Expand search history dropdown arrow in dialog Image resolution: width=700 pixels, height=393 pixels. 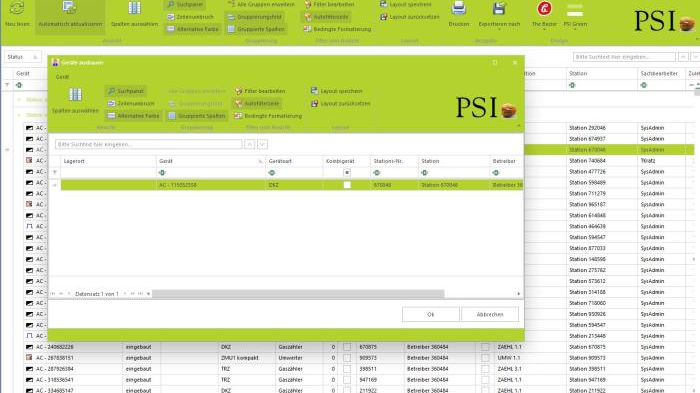pos(262,144)
